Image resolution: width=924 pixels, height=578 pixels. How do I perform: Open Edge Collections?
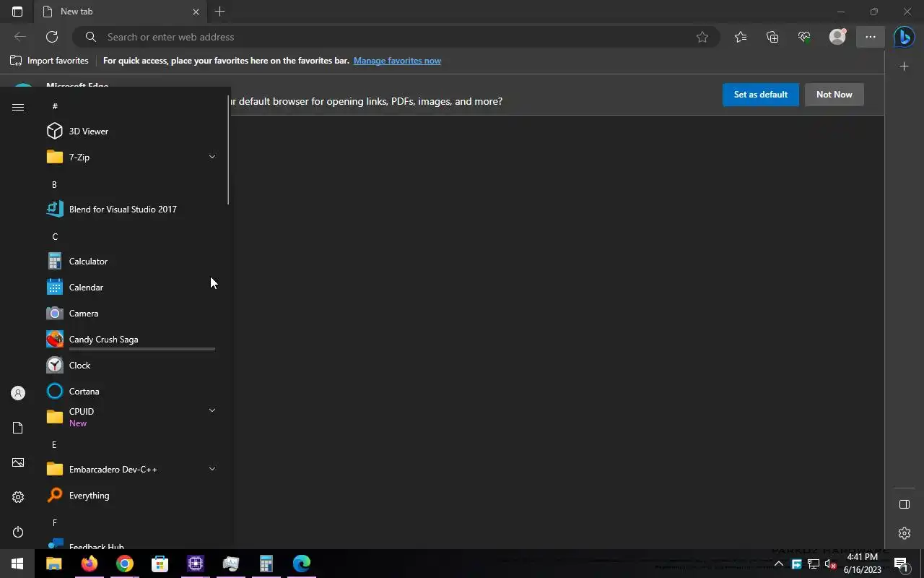772,37
